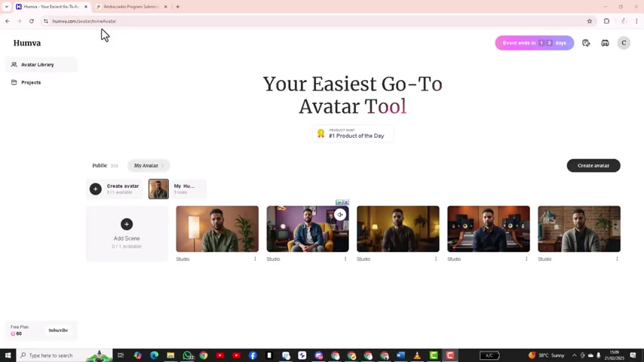Close the Humva browser tab

pos(86,7)
